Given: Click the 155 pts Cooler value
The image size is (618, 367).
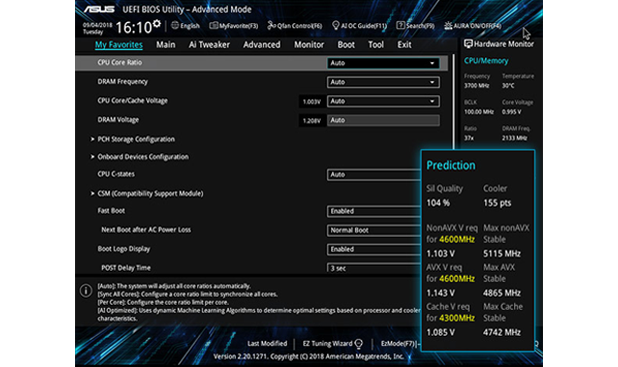Looking at the screenshot, I should [x=497, y=203].
